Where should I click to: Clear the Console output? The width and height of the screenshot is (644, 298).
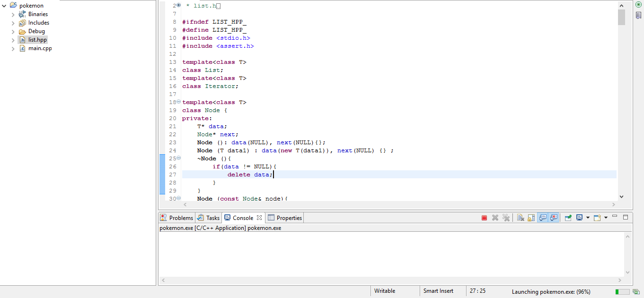tap(520, 218)
